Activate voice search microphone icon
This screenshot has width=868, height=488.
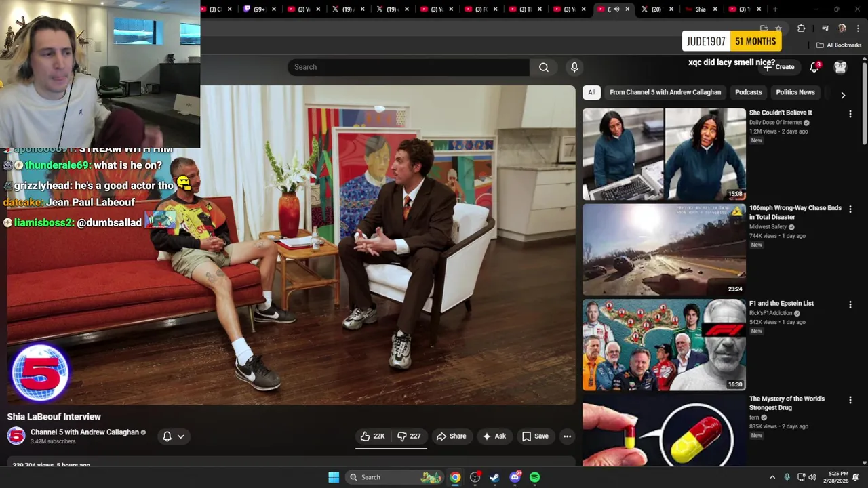click(574, 67)
